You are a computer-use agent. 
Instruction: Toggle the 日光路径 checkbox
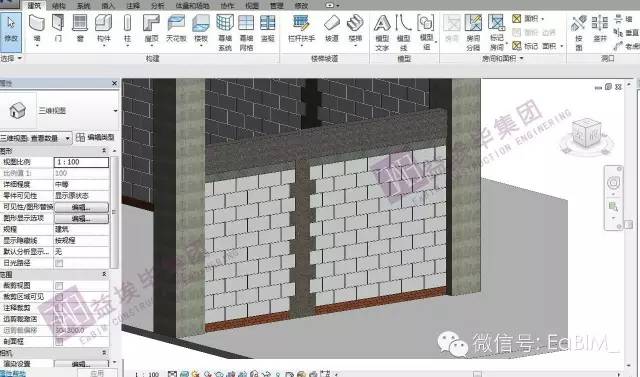coord(59,263)
